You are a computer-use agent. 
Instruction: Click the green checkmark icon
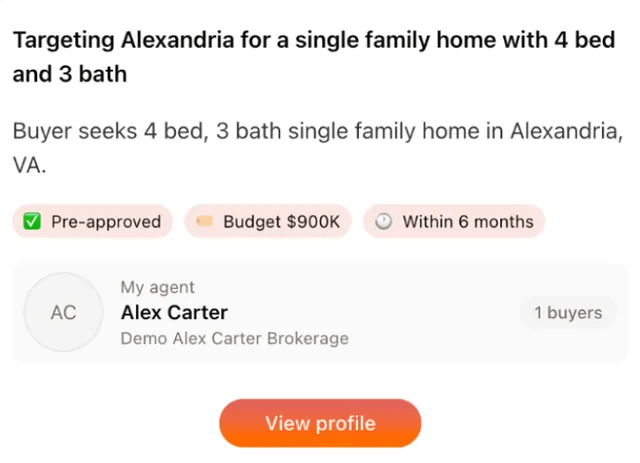pyautogui.click(x=32, y=222)
